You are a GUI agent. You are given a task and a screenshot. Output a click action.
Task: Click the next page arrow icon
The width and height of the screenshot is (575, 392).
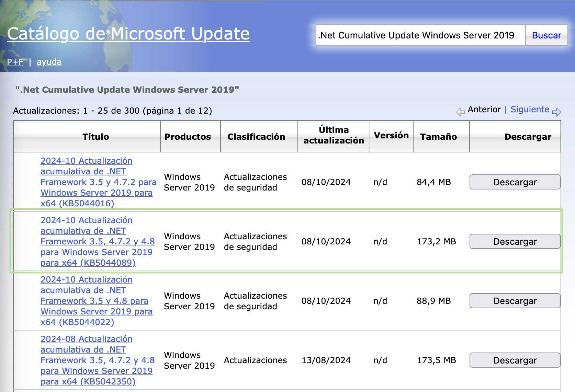click(x=557, y=112)
